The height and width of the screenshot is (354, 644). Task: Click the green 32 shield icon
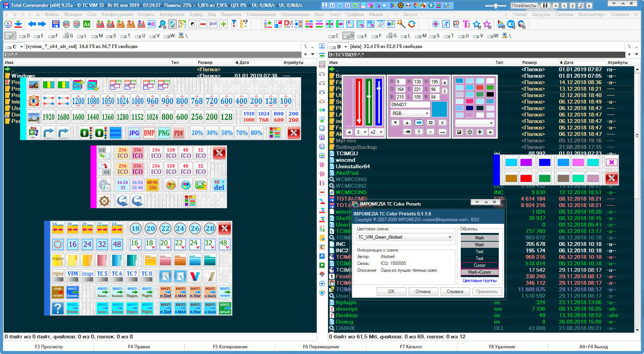coord(76,24)
